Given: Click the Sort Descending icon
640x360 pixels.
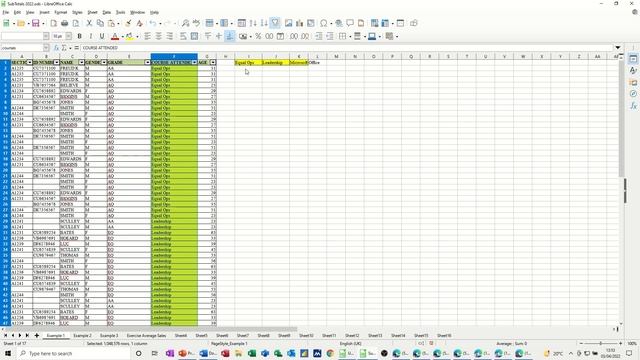Looking at the screenshot, I should (264, 23).
